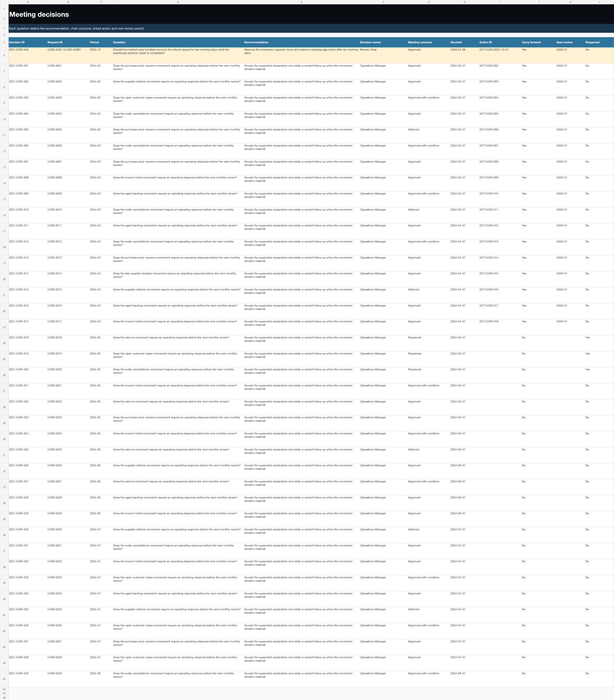Click the 'Reopened' header cell
The image size is (614, 700).
(x=599, y=42)
